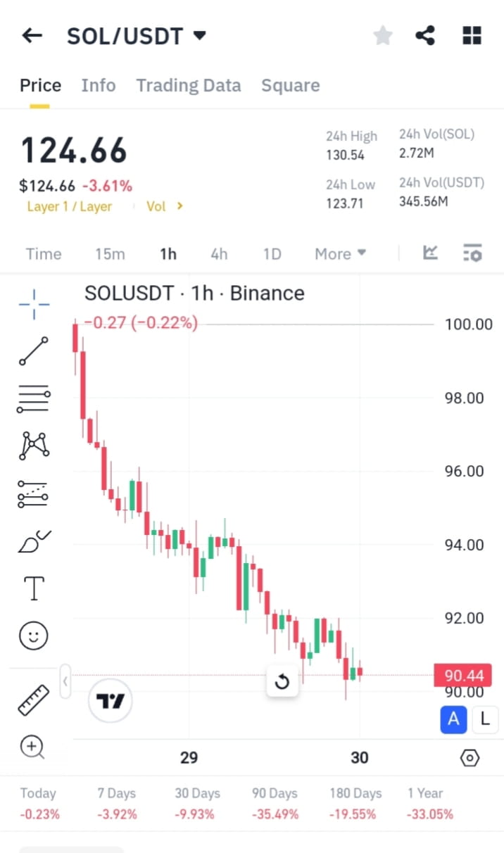Click the chart refresh icon
504x853 pixels.
click(x=282, y=682)
